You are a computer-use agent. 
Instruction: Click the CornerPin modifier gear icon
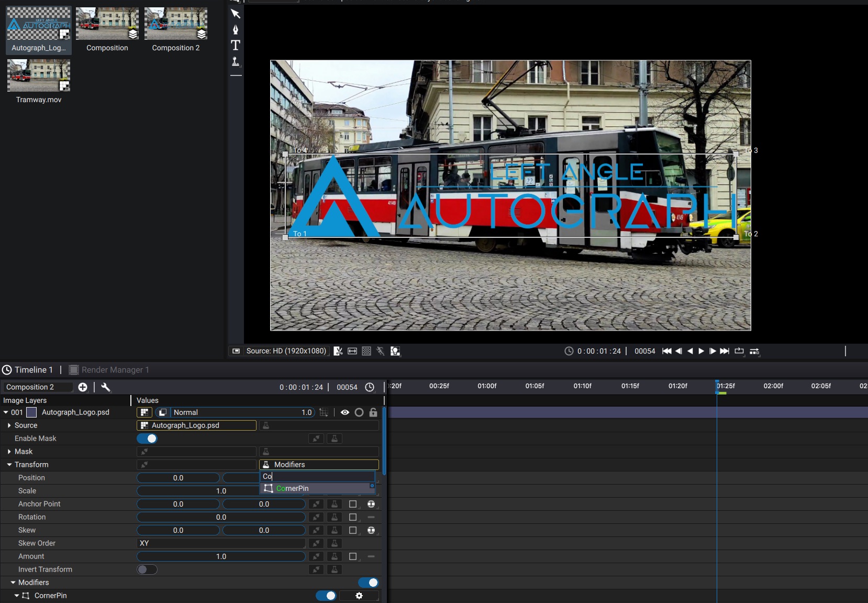pyautogui.click(x=359, y=596)
